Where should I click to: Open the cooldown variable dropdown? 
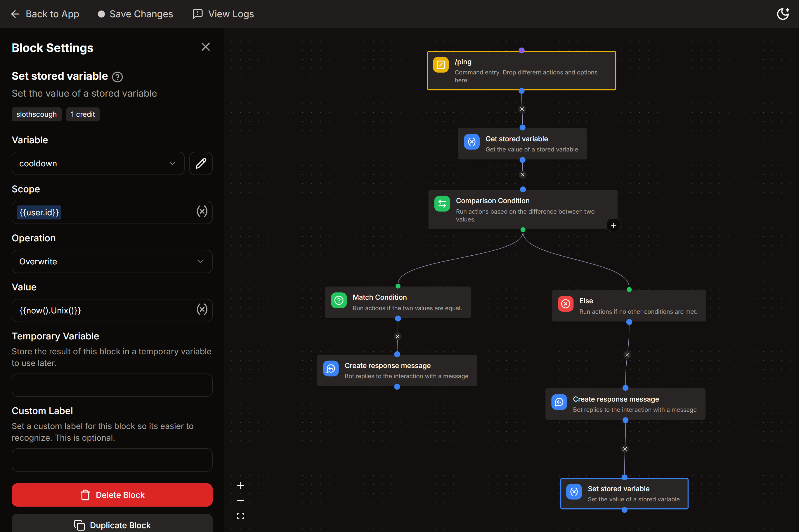[98, 163]
